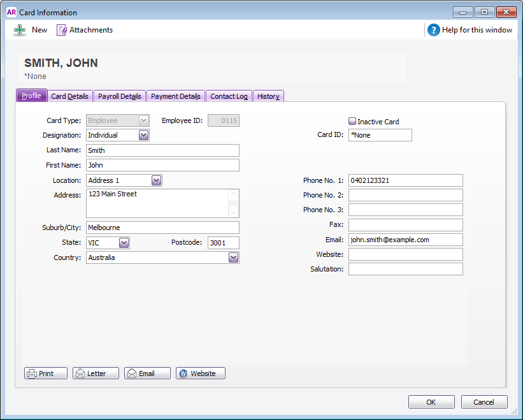Go to the History tab
The image size is (523, 420).
(268, 96)
